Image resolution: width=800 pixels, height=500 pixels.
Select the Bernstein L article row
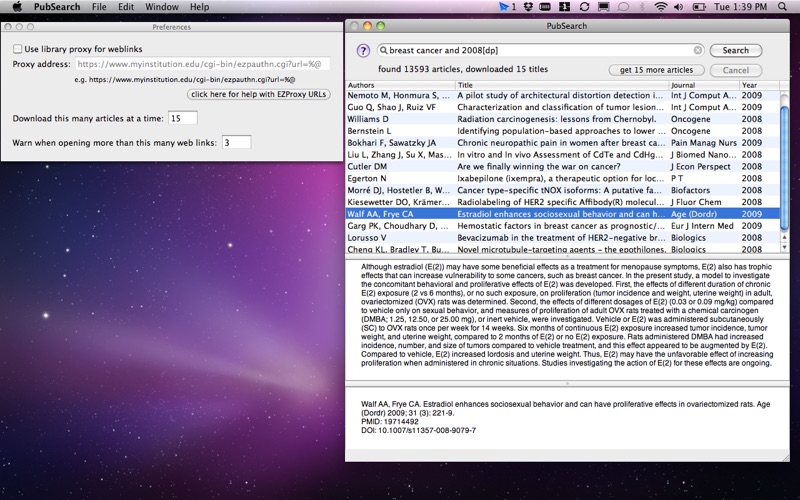click(x=563, y=131)
